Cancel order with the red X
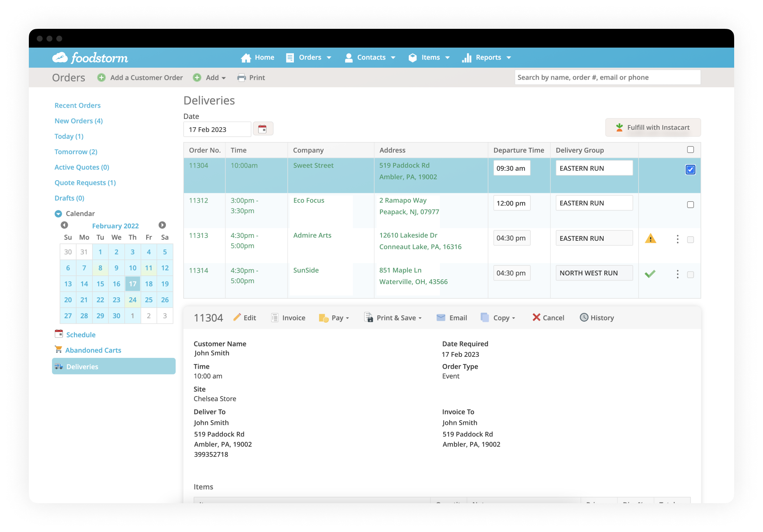Screen dimensions: 763x532 pyautogui.click(x=537, y=317)
